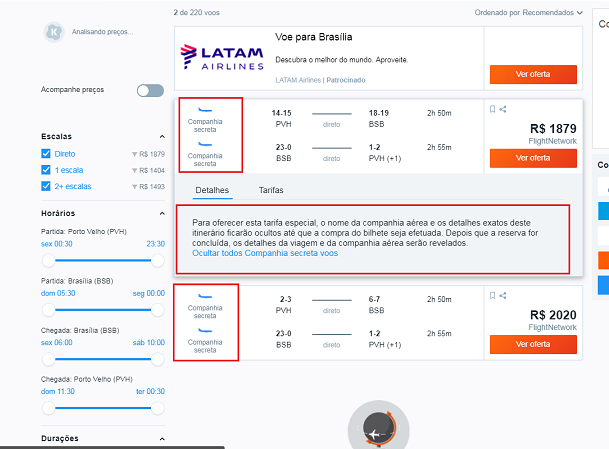Uncheck the 1 escala checkbox
This screenshot has width=609, height=449.
click(x=46, y=170)
